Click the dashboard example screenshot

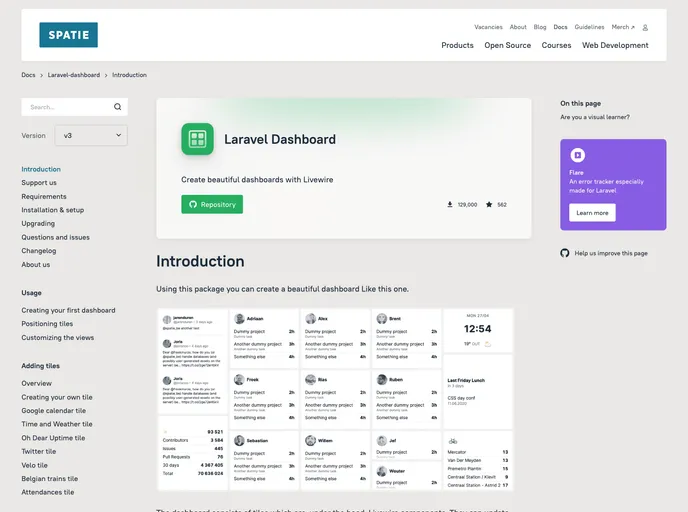[x=335, y=399]
